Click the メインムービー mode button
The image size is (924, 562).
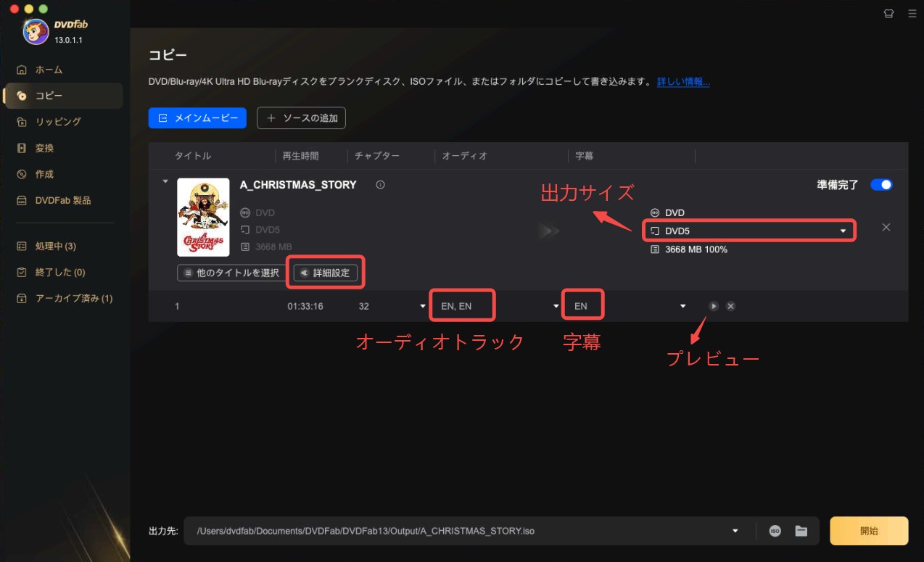coord(197,118)
